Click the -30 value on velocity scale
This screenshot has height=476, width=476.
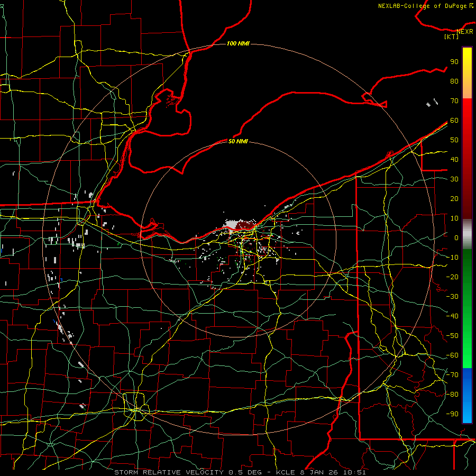pos(452,297)
